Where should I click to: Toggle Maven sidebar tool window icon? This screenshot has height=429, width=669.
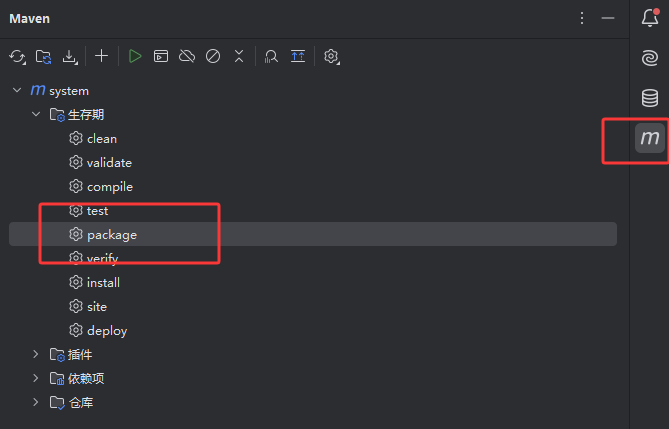point(650,137)
